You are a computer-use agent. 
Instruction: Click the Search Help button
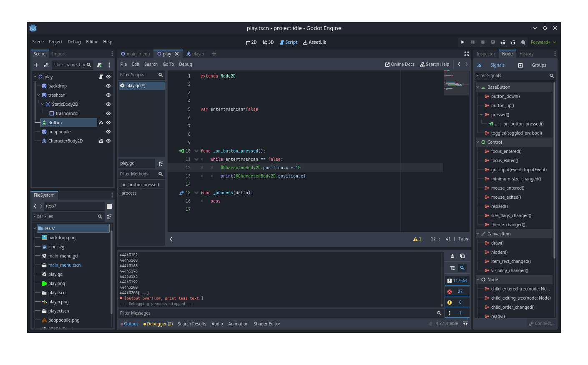[x=435, y=64]
